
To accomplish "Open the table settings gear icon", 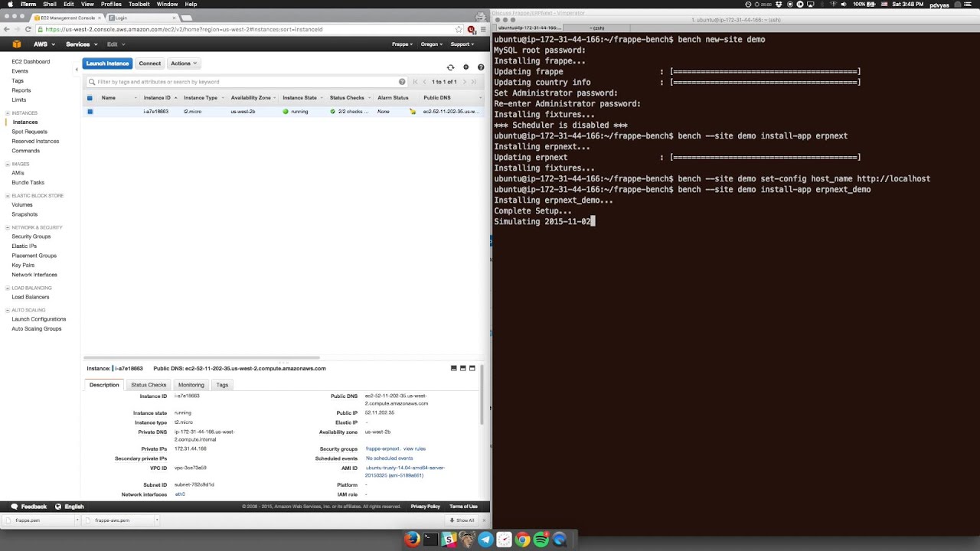I will pos(465,67).
